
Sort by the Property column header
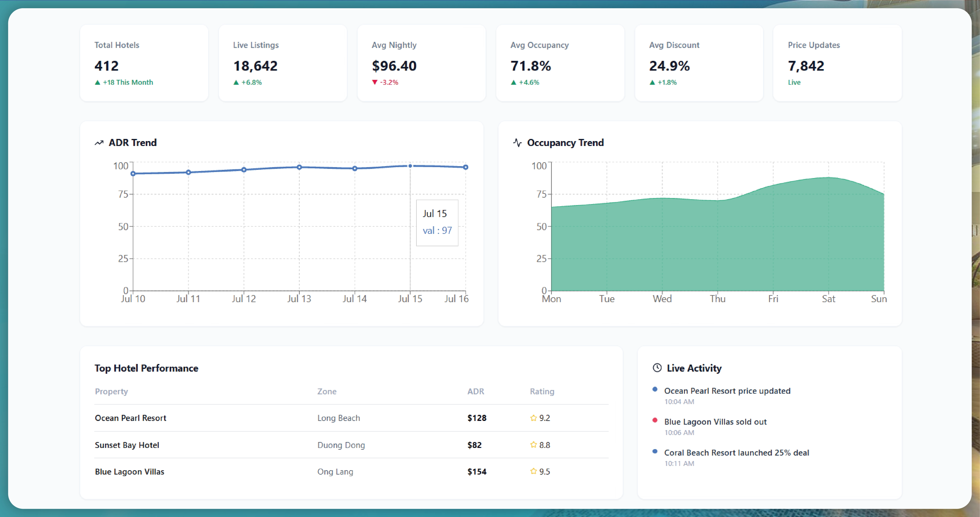click(112, 391)
